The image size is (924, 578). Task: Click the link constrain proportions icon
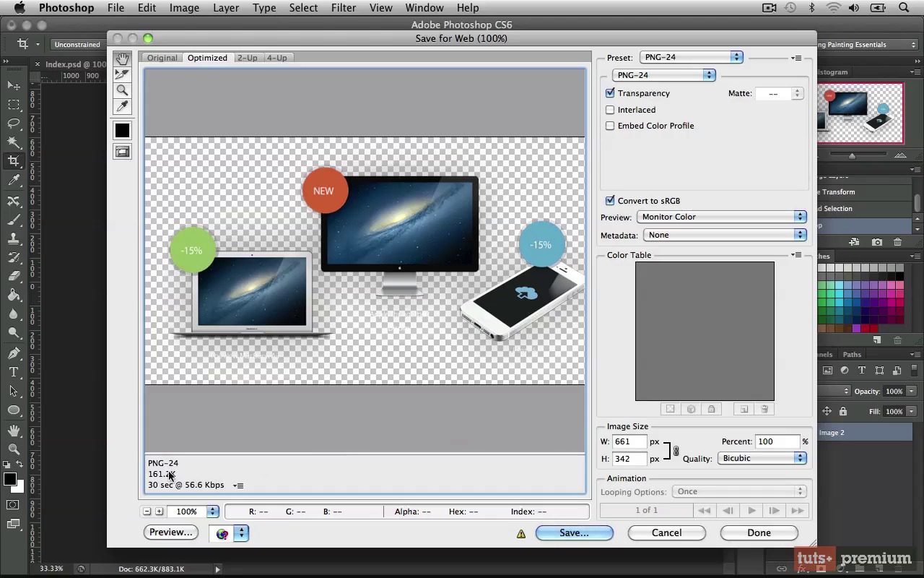click(676, 451)
